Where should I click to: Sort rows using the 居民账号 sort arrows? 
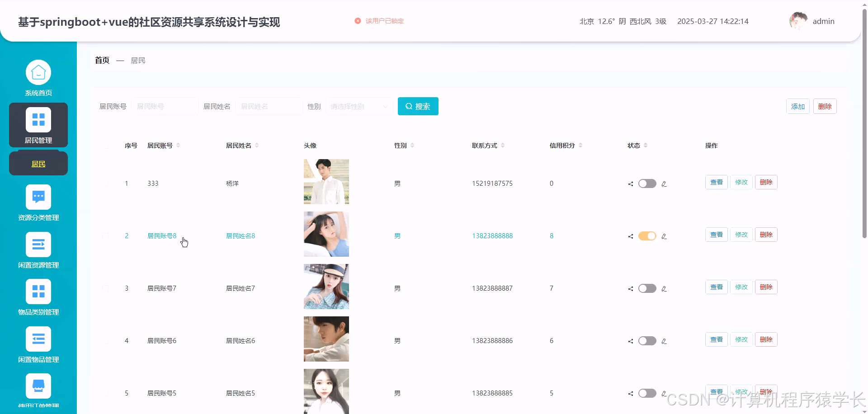178,145
